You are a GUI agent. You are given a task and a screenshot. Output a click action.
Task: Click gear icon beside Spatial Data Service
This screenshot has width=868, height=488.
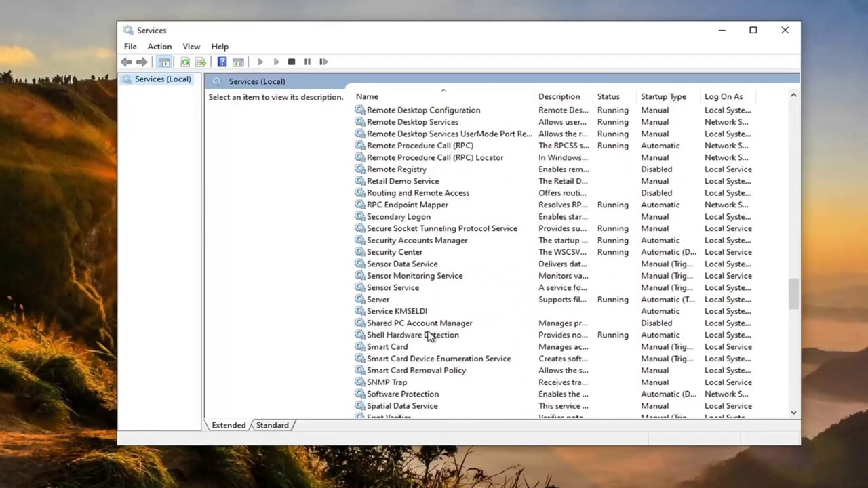point(359,406)
